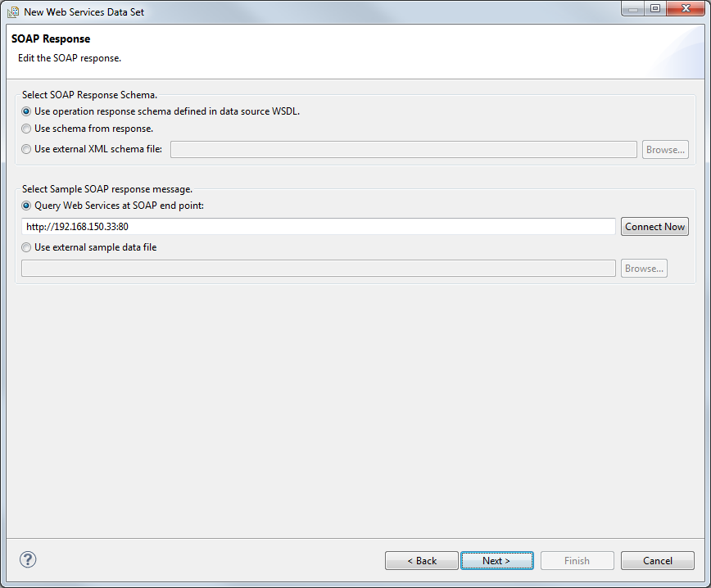Click the dialog's title bar window icon
Viewport: 711px width, 588px height.
(13, 11)
